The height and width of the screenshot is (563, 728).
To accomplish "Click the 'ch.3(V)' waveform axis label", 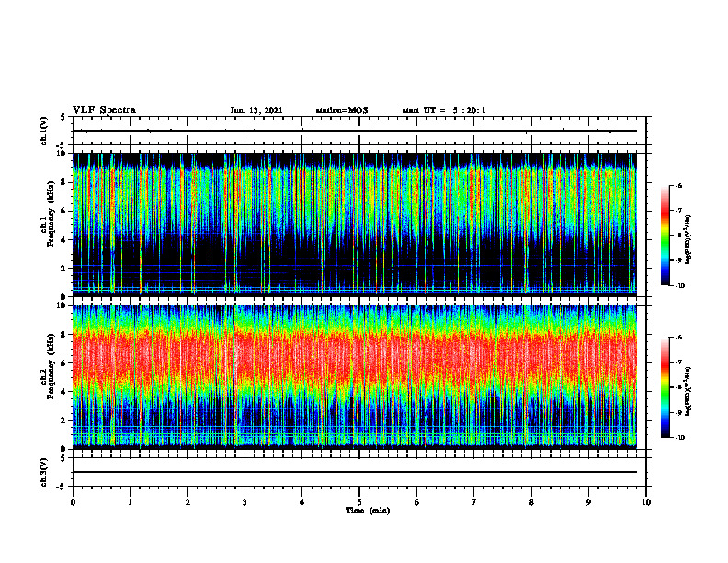I will pos(43,472).
